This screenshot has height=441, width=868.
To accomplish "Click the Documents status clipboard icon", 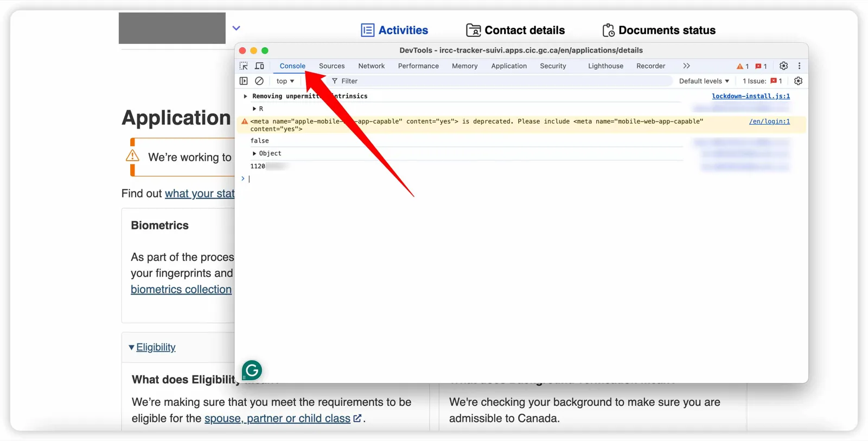I will 608,30.
